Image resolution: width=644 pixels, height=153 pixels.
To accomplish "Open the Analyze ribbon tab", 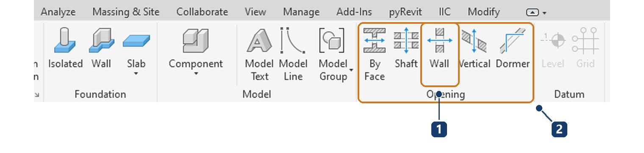I will (58, 11).
